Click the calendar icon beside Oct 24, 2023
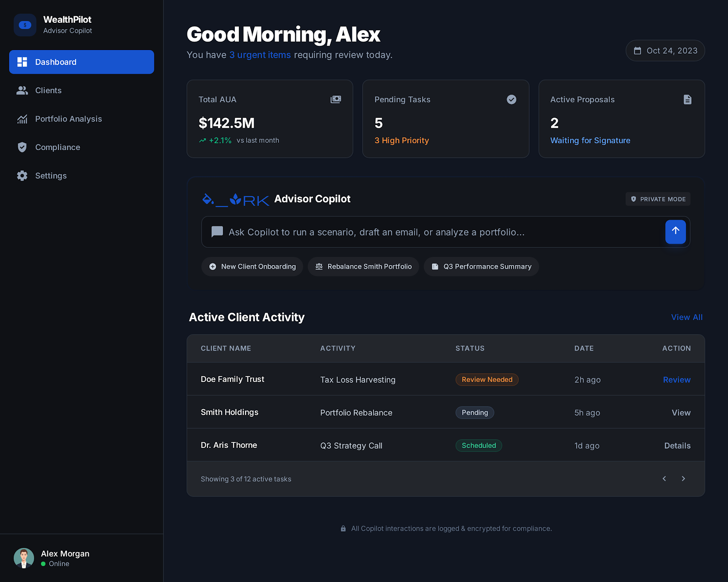The height and width of the screenshot is (582, 728). click(637, 51)
